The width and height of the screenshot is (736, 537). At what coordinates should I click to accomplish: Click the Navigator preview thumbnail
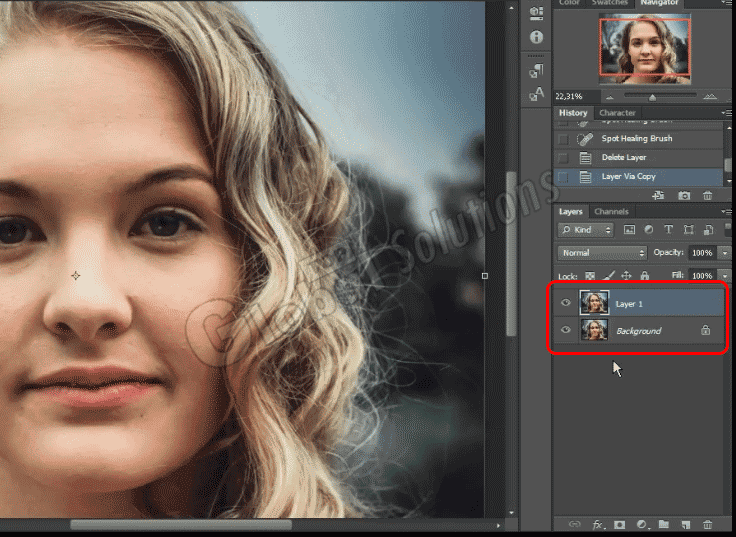pos(645,49)
